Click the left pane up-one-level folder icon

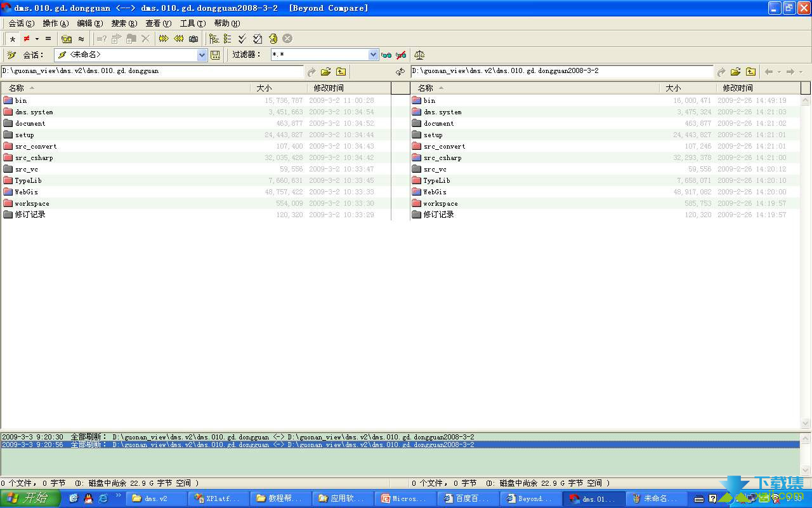pos(341,72)
